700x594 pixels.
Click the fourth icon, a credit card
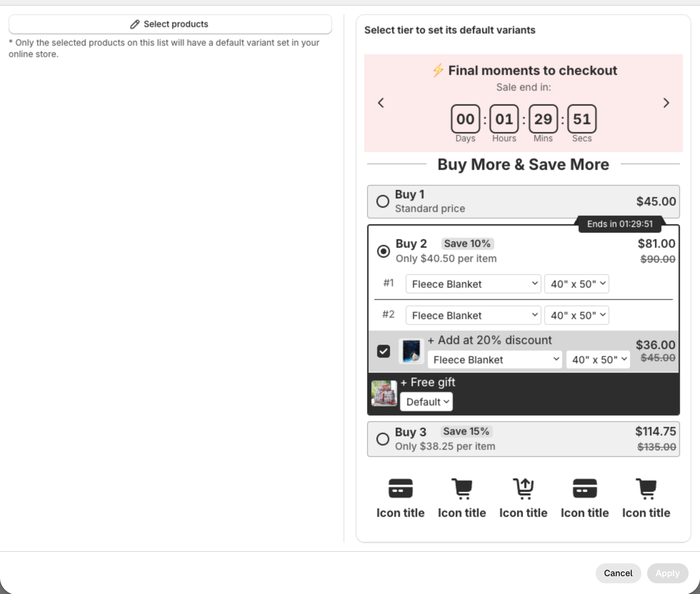(585, 488)
